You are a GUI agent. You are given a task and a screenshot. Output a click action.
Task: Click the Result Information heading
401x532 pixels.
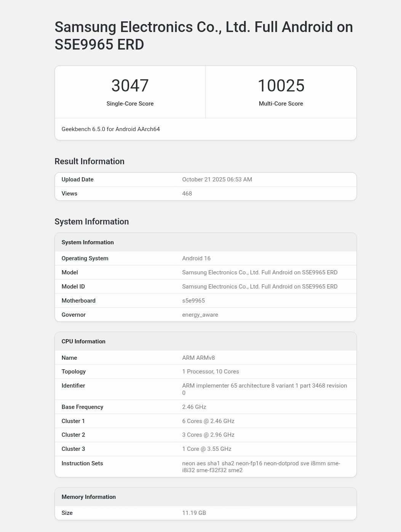pos(89,161)
